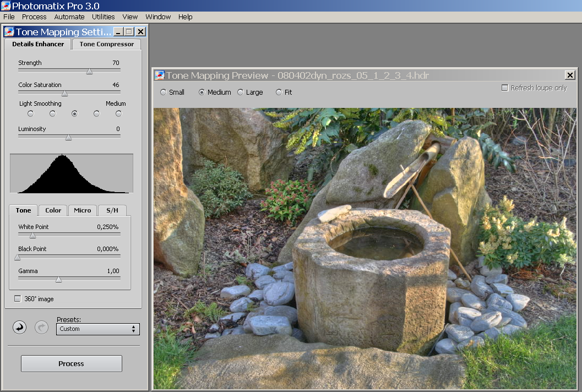Screen dimensions: 582x392
Task: Minimize the Tone Mapping Settings panel
Action: pyautogui.click(x=118, y=32)
